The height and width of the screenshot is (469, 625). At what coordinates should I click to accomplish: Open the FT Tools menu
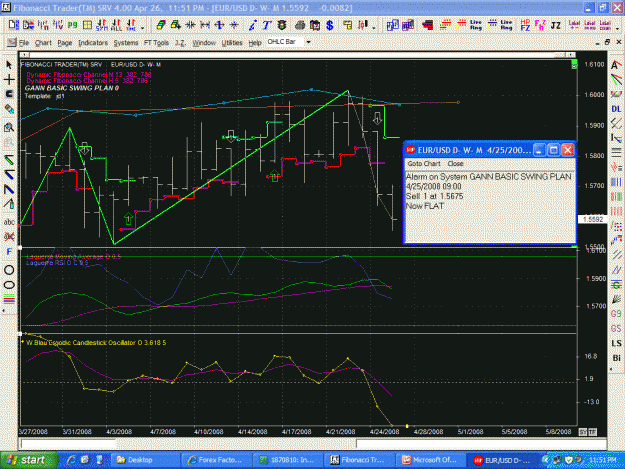(x=156, y=43)
